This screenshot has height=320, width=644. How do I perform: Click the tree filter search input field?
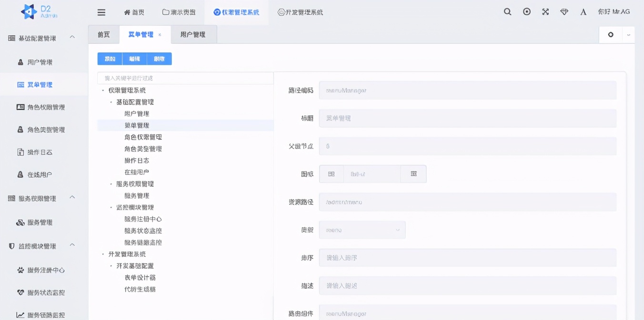coord(186,77)
